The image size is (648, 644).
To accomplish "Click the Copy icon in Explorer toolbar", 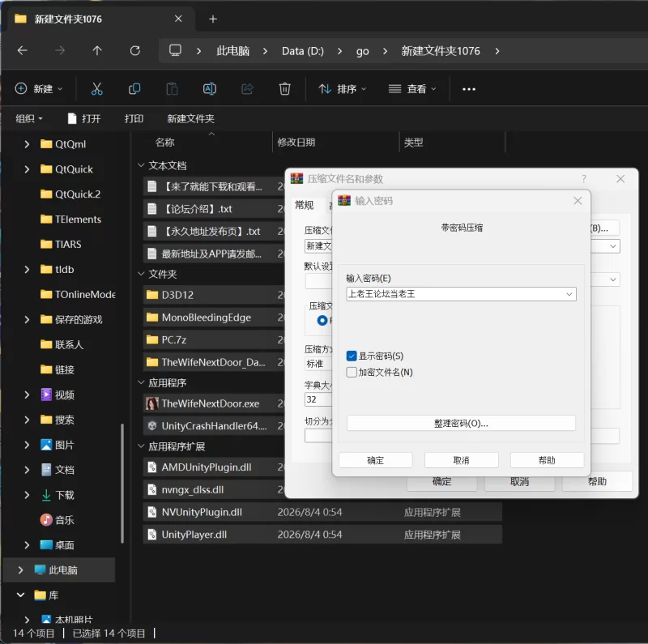I will point(134,89).
